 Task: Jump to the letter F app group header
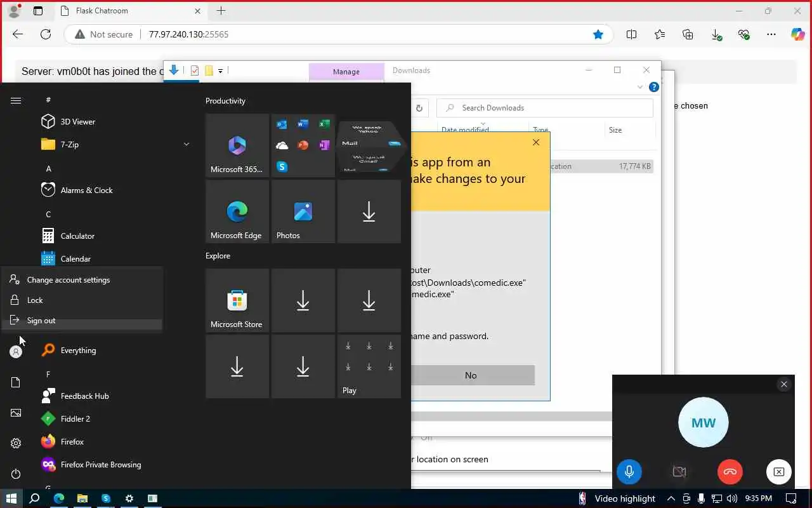coord(48,374)
